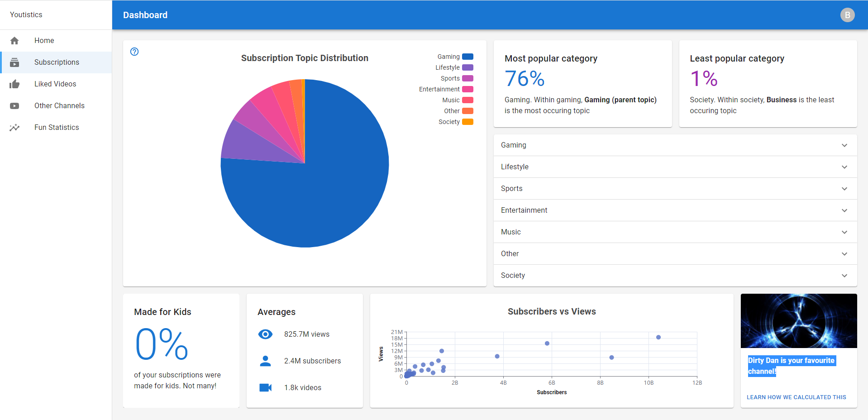Click the Home house icon
Viewport: 868px width, 420px height.
(14, 41)
